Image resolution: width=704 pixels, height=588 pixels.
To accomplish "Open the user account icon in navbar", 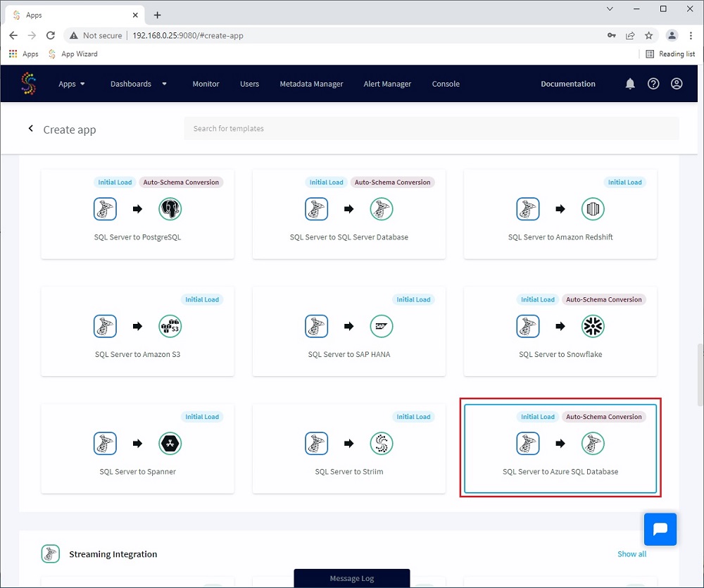I will [x=677, y=84].
